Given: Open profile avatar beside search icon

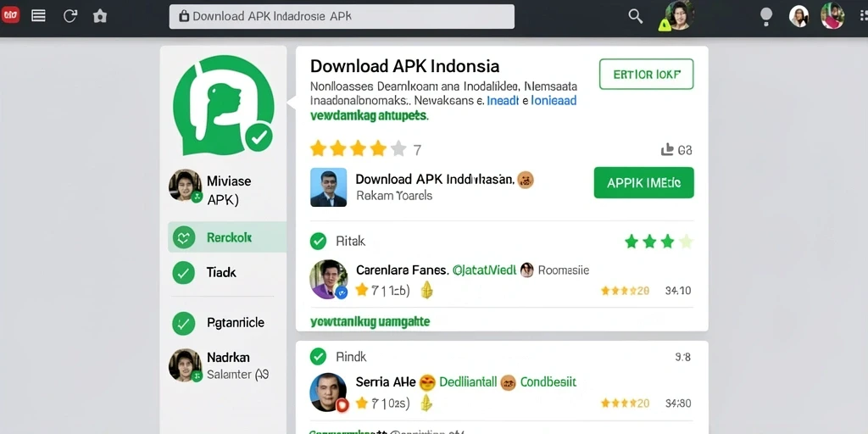Looking at the screenshot, I should click(679, 15).
